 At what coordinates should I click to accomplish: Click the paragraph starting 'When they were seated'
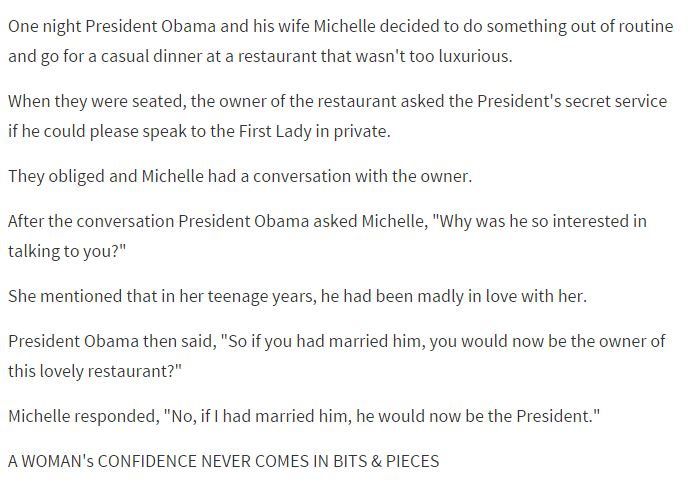(x=337, y=116)
